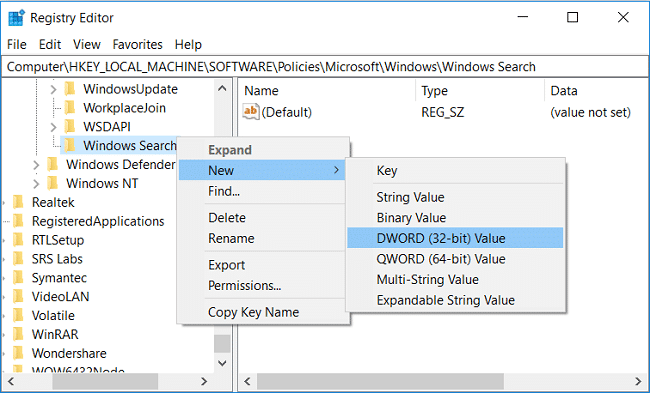Image resolution: width=650 pixels, height=393 pixels.
Task: Create a new Expandable String Value
Action: tap(455, 300)
